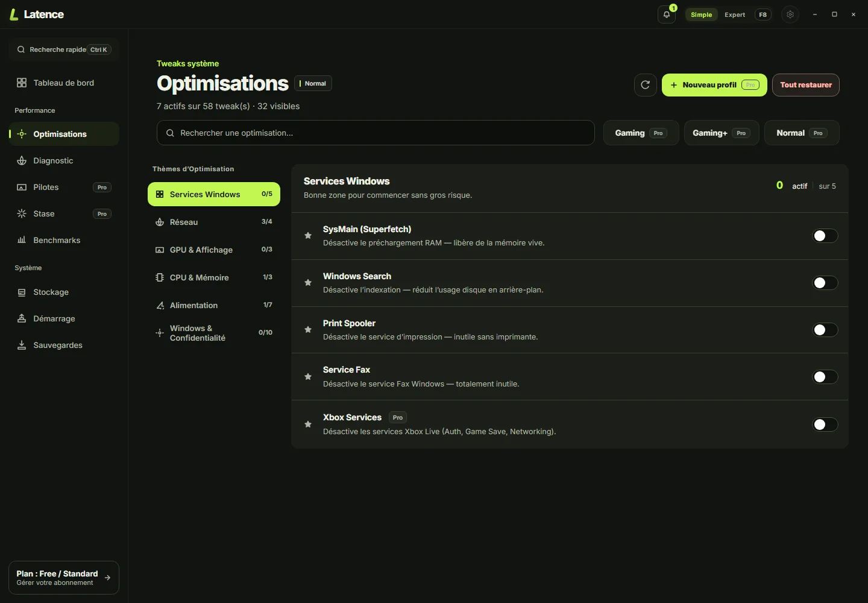Open the Pilotes section

coord(64,187)
